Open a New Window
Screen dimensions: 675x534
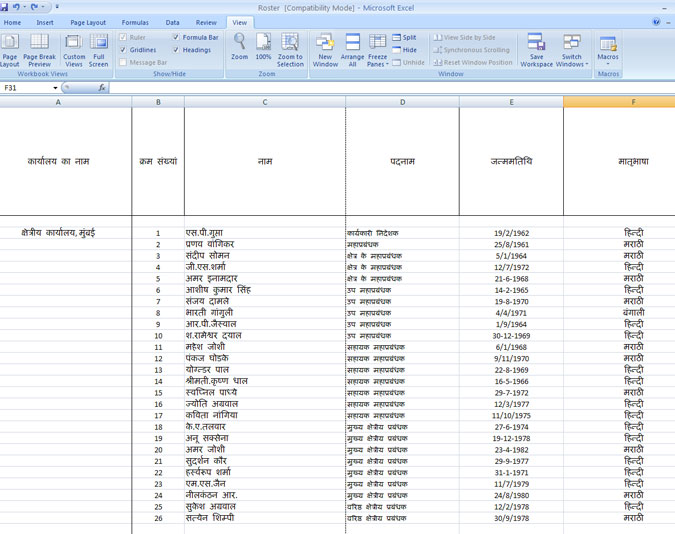[325, 49]
